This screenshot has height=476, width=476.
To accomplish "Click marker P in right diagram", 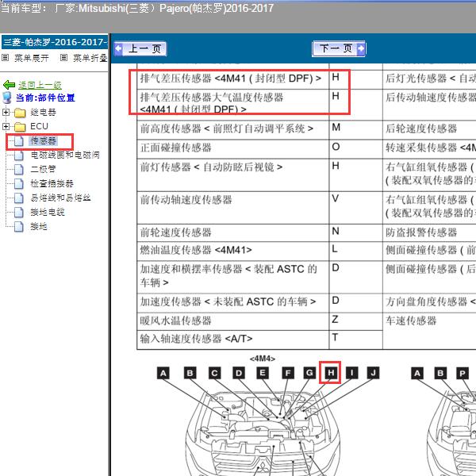I will (463, 373).
